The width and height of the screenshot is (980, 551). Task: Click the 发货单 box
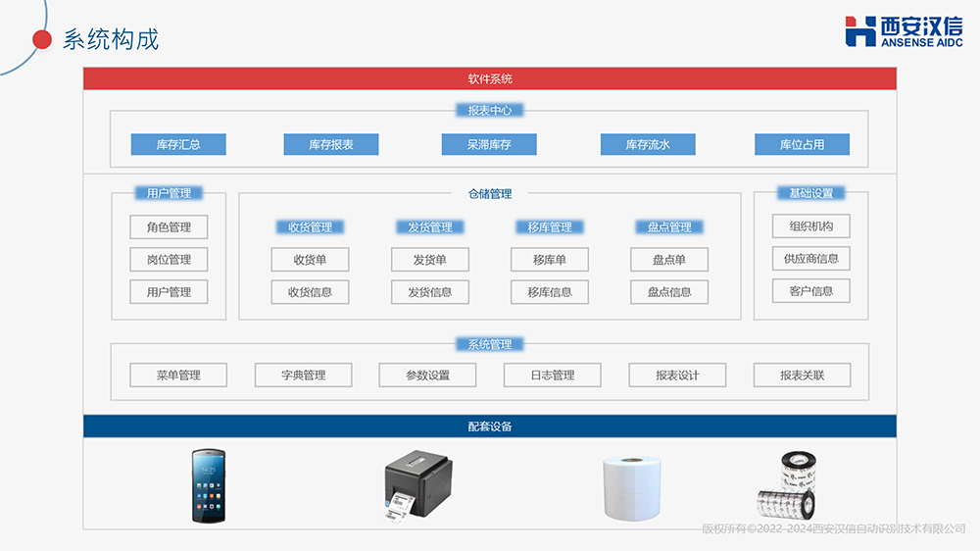pyautogui.click(x=429, y=260)
